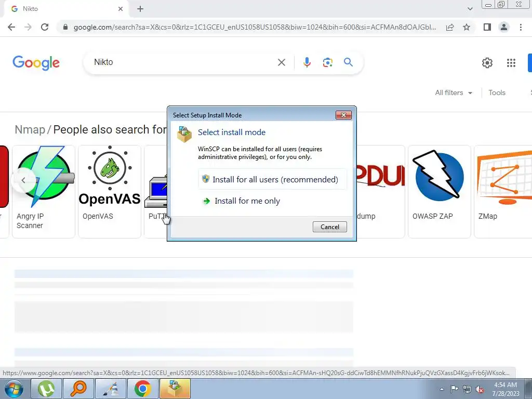Open uTorrent from the taskbar
Viewport: 532px width, 399px height.
[46, 389]
